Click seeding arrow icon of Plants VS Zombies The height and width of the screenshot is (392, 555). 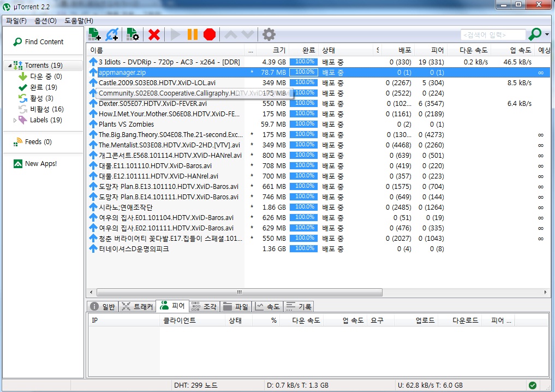pos(93,124)
